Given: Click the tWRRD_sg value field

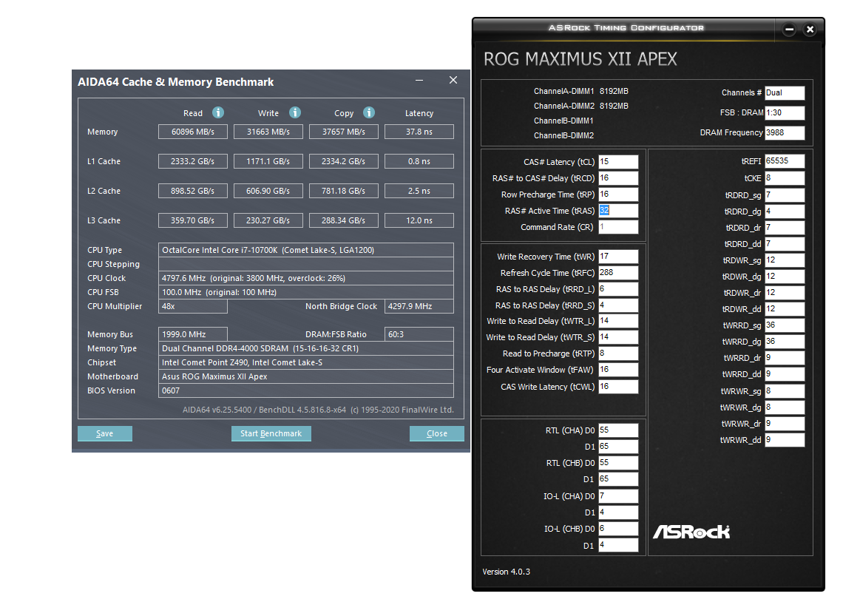Looking at the screenshot, I should pos(785,325).
